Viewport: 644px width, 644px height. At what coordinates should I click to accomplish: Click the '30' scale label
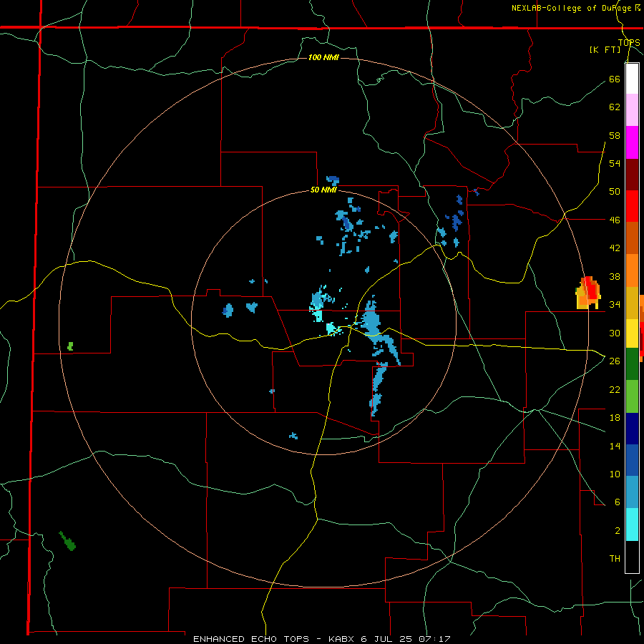[x=615, y=333]
